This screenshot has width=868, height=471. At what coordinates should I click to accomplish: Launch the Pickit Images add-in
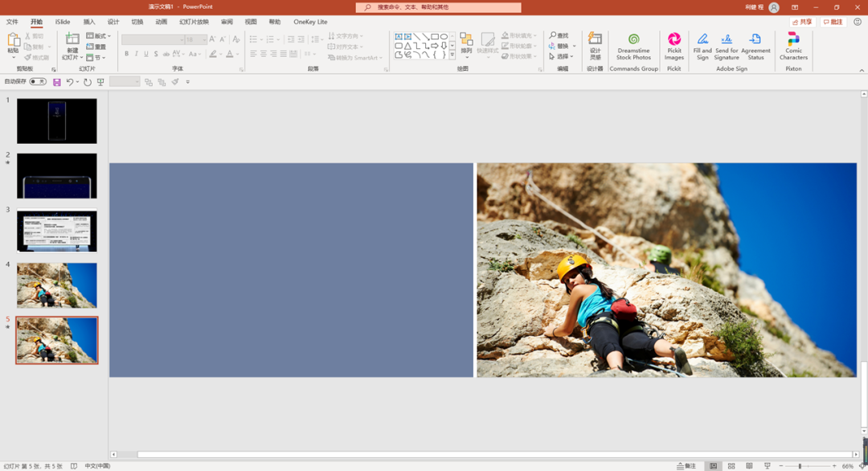pyautogui.click(x=674, y=46)
